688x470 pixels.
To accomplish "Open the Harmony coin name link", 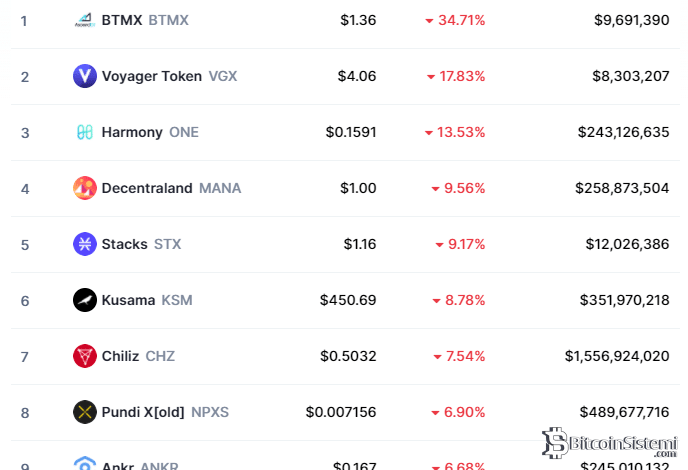I will 150,132.
